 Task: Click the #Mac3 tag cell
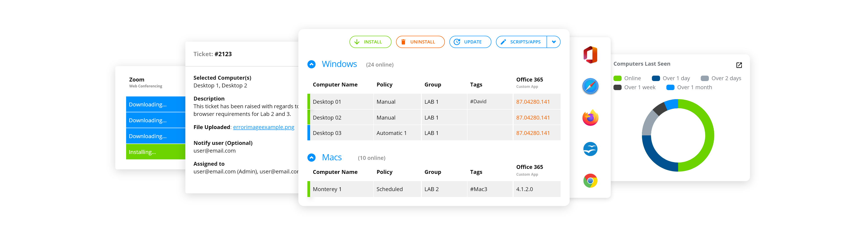(x=490, y=189)
